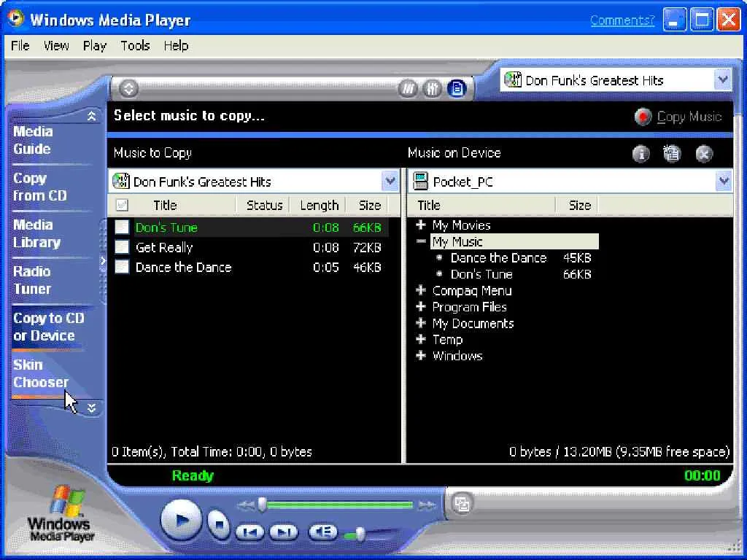Collapse the My Music folder
This screenshot has height=560, width=747.
click(x=421, y=241)
